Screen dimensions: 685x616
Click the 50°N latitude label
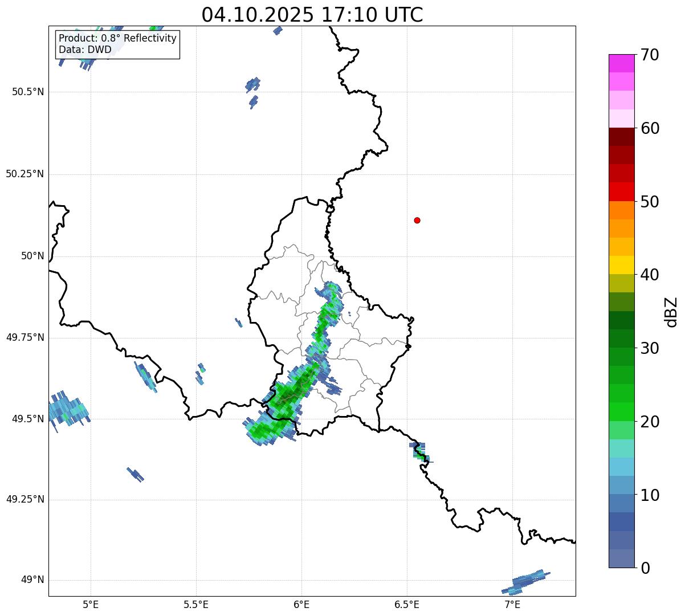32,256
